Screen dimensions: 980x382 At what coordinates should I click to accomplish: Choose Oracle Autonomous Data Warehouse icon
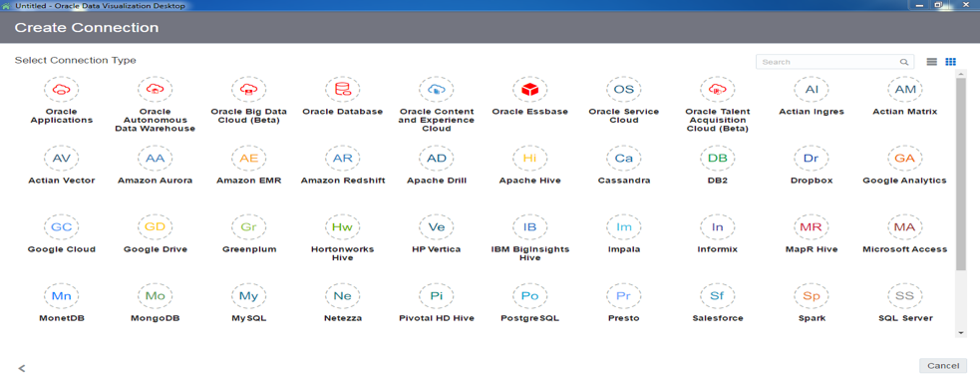[x=155, y=90]
